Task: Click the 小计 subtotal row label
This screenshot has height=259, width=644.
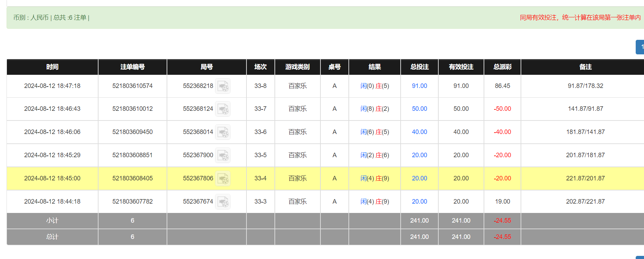Action: (x=52, y=221)
